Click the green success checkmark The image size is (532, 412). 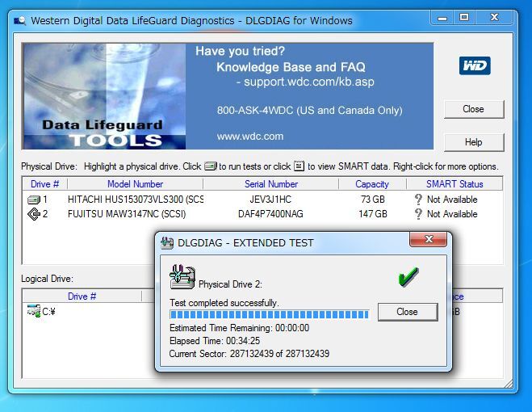[x=408, y=277]
